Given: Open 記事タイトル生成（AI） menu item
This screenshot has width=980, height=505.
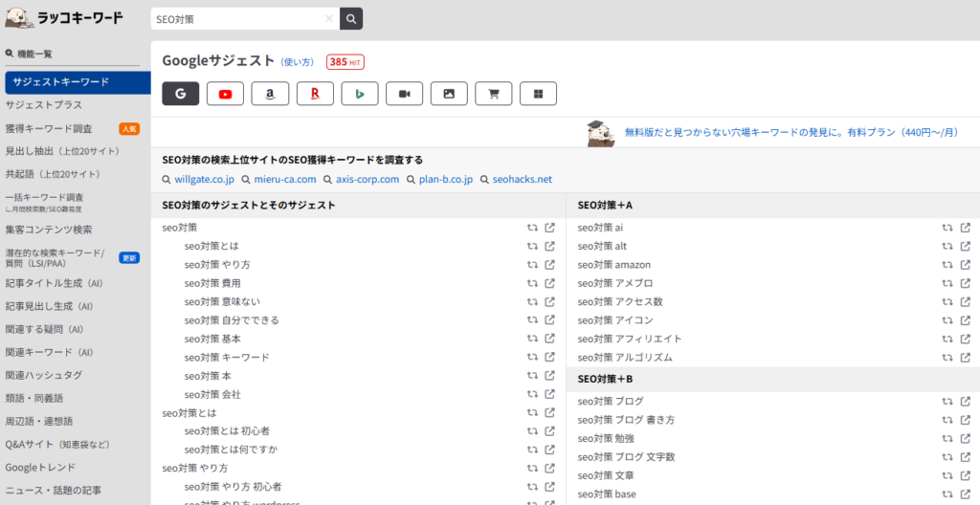Looking at the screenshot, I should 54,283.
